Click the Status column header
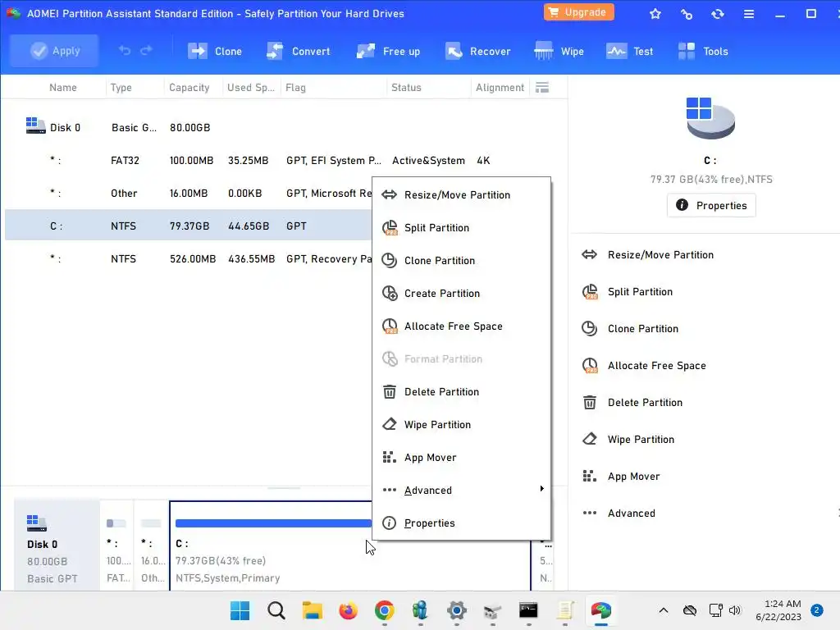840x630 pixels. (406, 87)
